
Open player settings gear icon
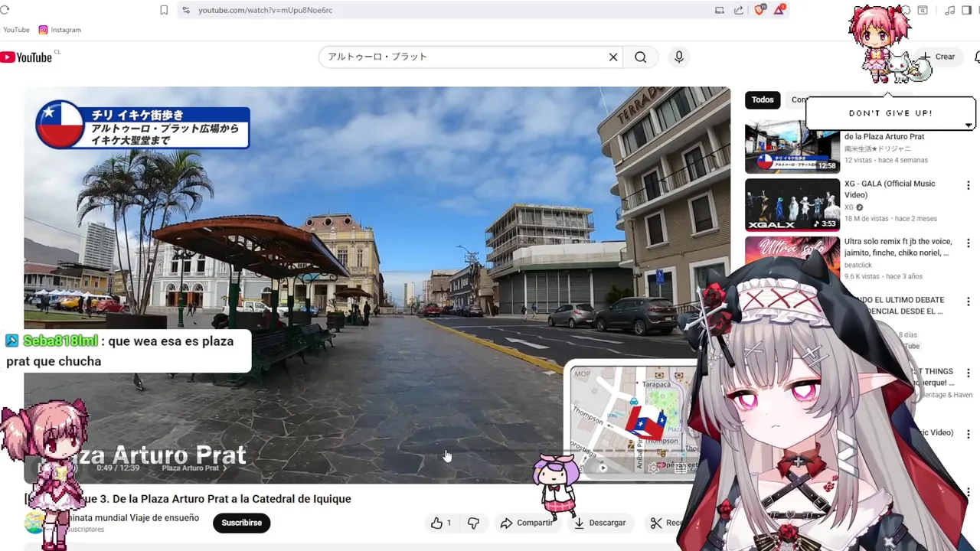653,468
